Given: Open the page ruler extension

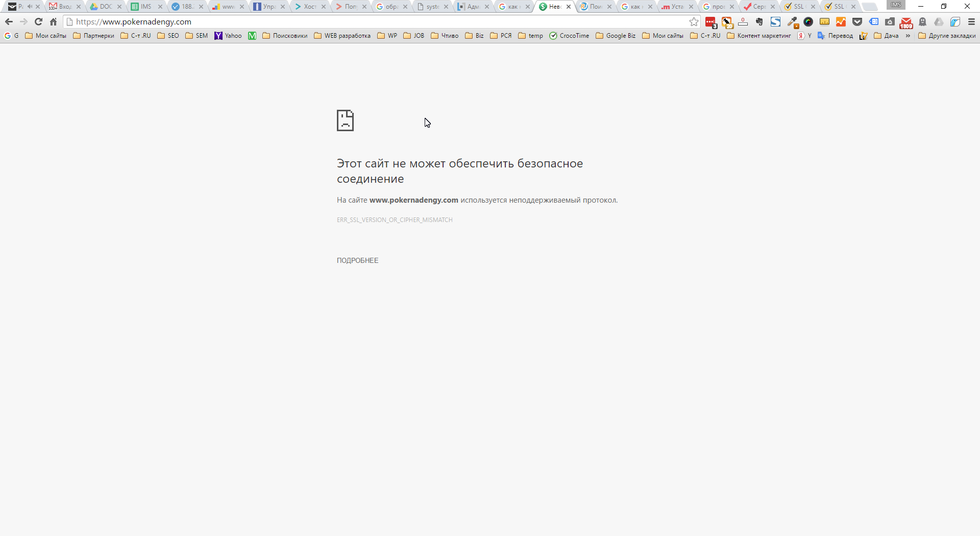Looking at the screenshot, I should click(x=824, y=22).
